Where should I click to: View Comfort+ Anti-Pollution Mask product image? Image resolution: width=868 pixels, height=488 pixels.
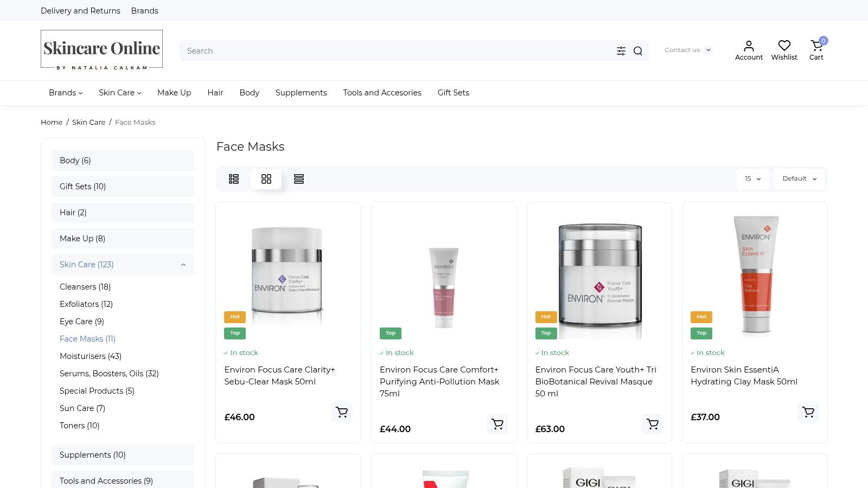click(444, 277)
